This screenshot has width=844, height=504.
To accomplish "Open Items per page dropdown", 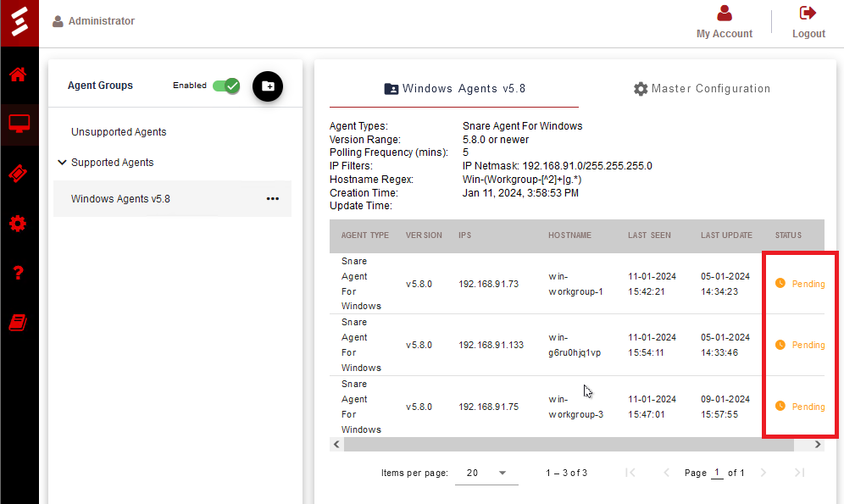I will 486,474.
